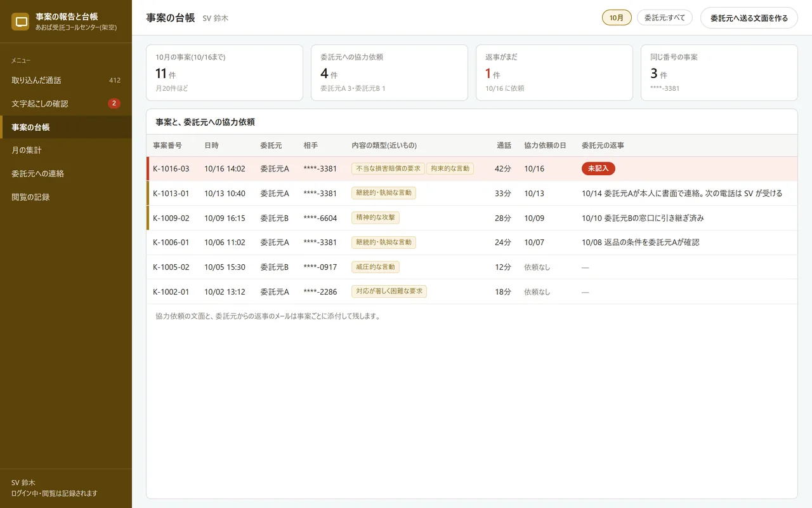
Task: Click the app logo icon in the sidebar
Action: pyautogui.click(x=22, y=22)
